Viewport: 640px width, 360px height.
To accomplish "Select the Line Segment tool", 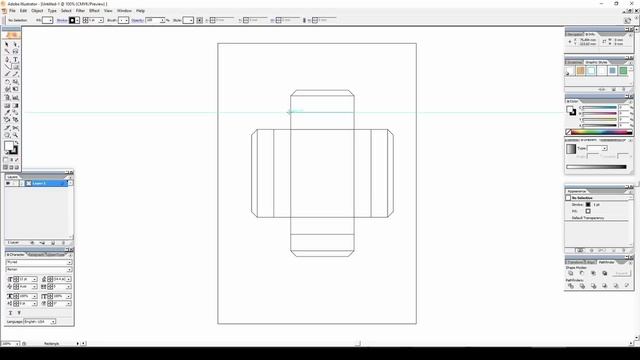I will 7,67.
